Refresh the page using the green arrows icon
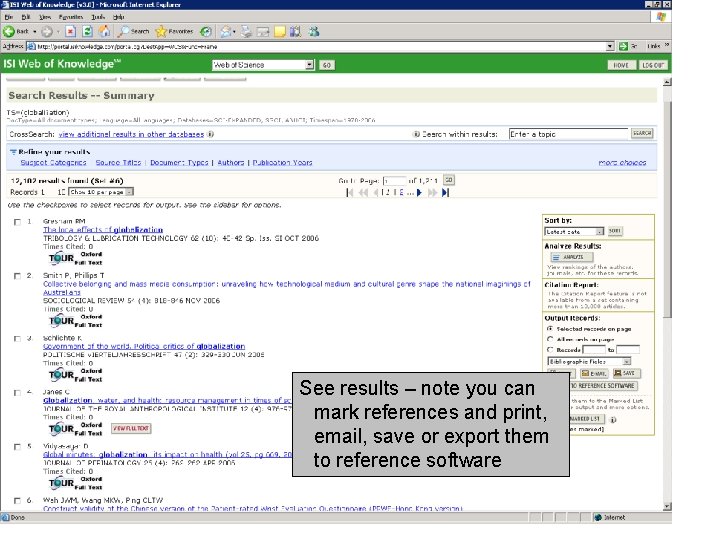 [87, 31]
